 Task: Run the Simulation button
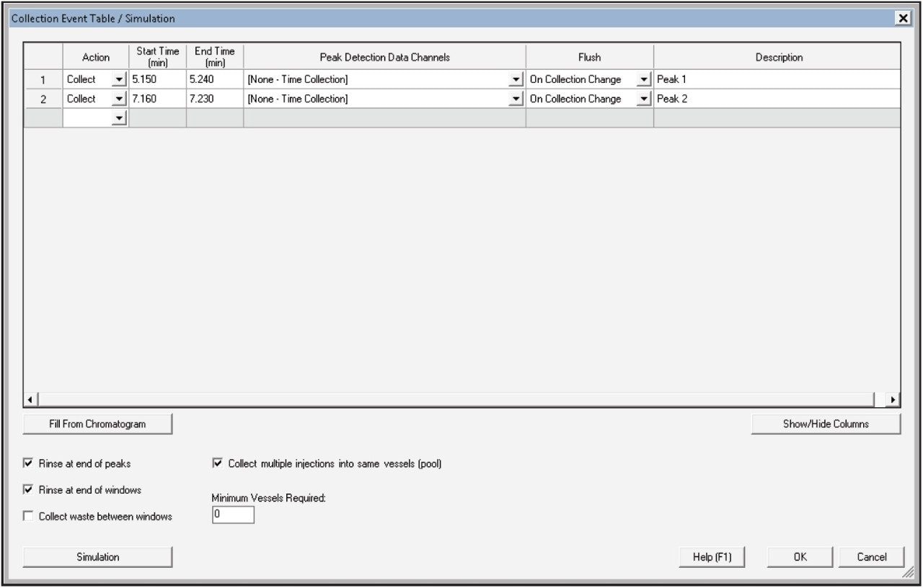coord(97,557)
